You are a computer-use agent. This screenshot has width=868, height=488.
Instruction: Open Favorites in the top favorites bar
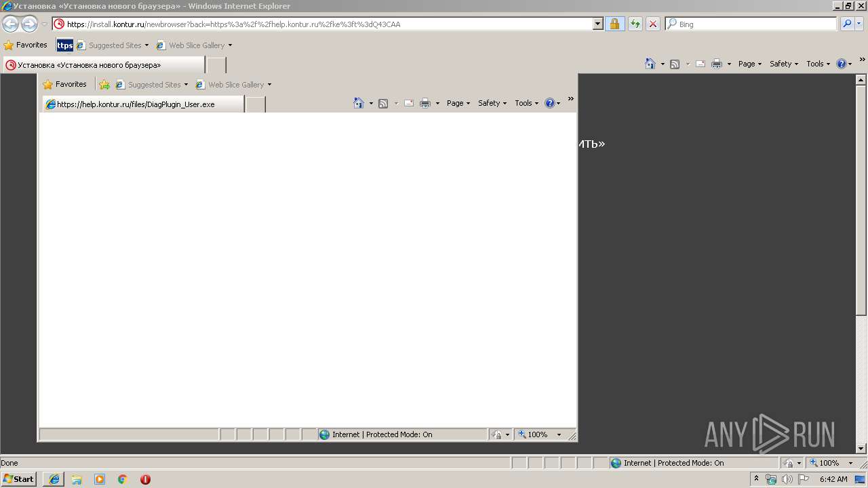coord(26,45)
